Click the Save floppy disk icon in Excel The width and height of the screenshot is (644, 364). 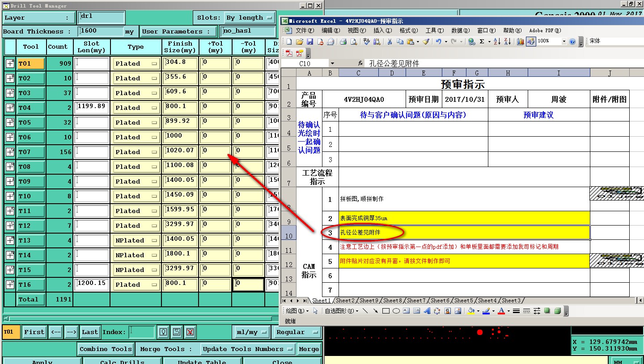(309, 42)
